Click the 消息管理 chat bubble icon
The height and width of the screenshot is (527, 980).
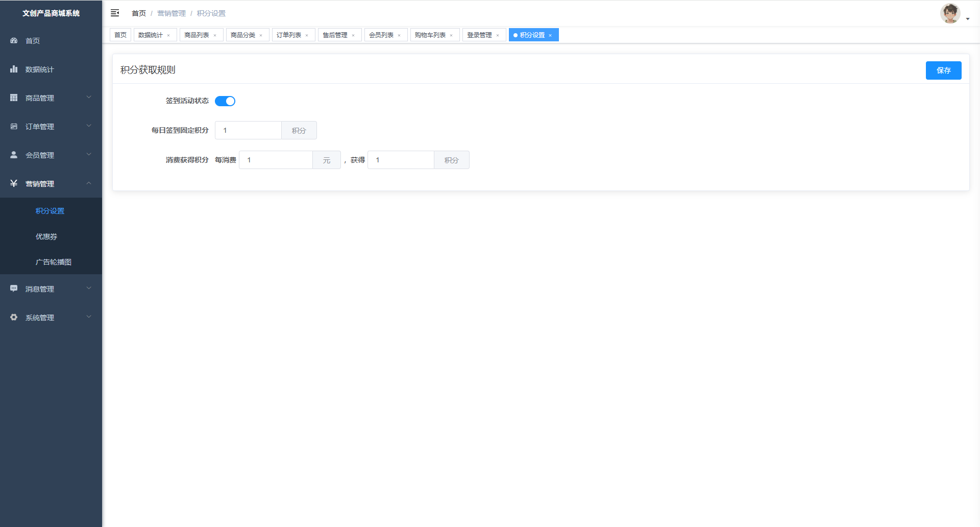14,289
